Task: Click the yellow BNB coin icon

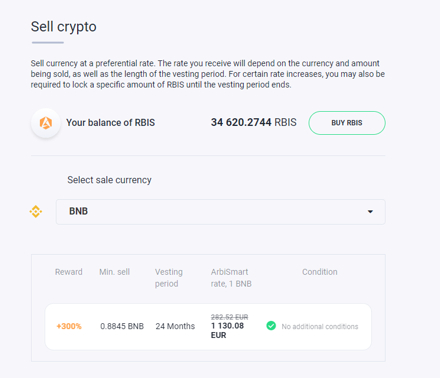Action: click(36, 212)
